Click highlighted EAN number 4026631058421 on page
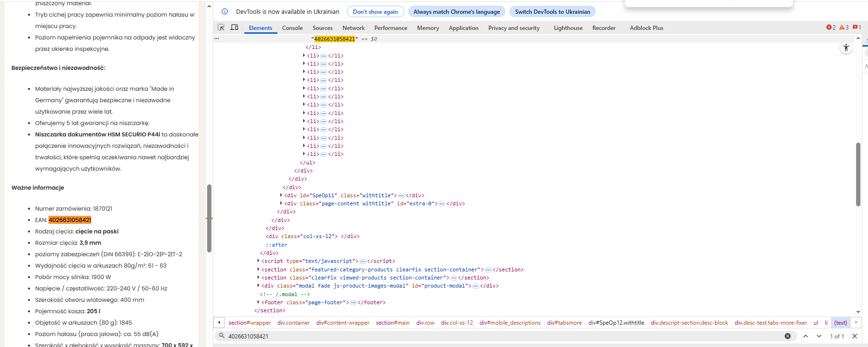Screen dimensions: 868x347 [x=70, y=220]
